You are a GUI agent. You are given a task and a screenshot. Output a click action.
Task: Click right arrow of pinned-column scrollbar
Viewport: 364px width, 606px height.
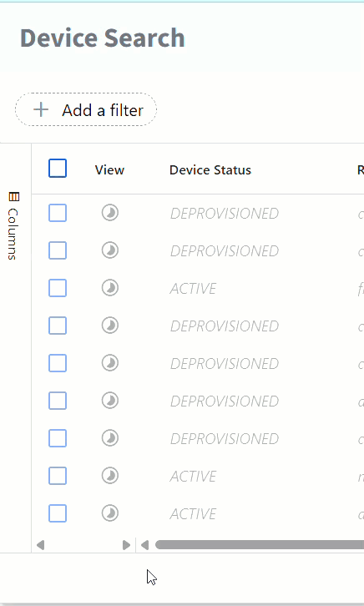(126, 545)
